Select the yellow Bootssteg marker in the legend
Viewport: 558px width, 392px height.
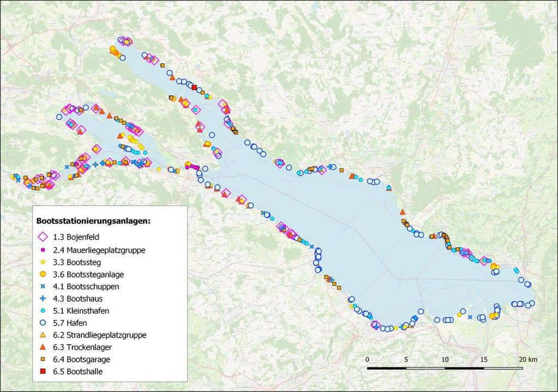42,261
